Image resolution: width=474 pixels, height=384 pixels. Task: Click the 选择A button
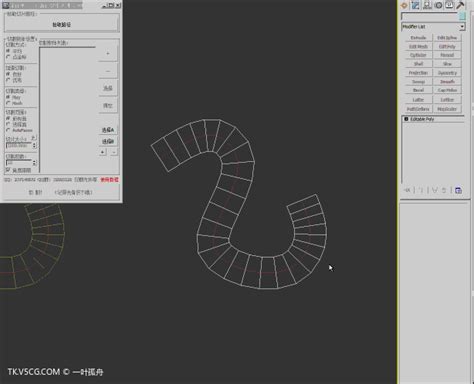108,130
